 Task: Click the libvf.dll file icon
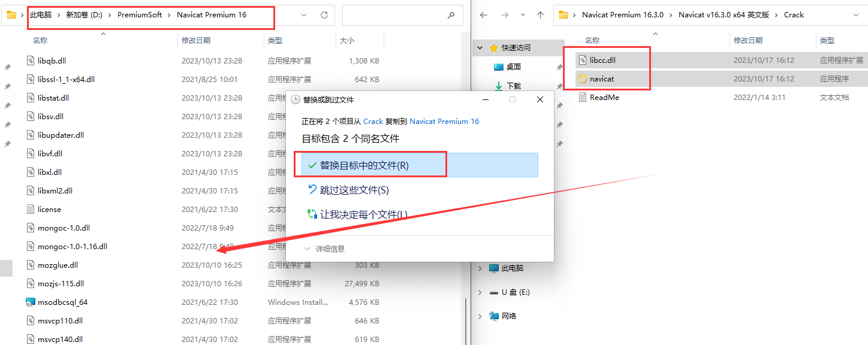click(x=31, y=153)
